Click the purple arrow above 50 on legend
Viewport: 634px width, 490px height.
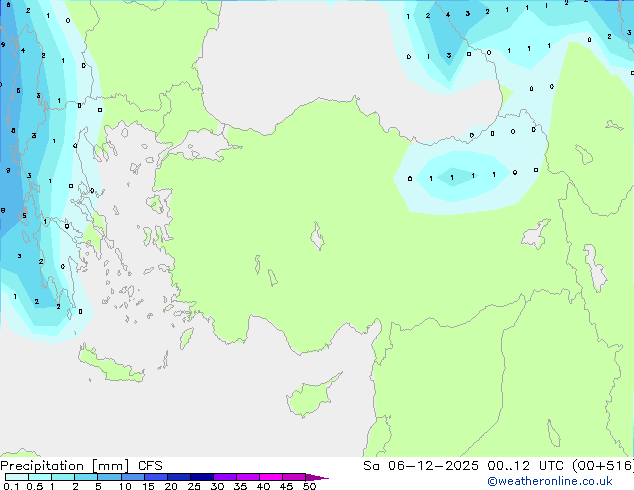[317, 477]
